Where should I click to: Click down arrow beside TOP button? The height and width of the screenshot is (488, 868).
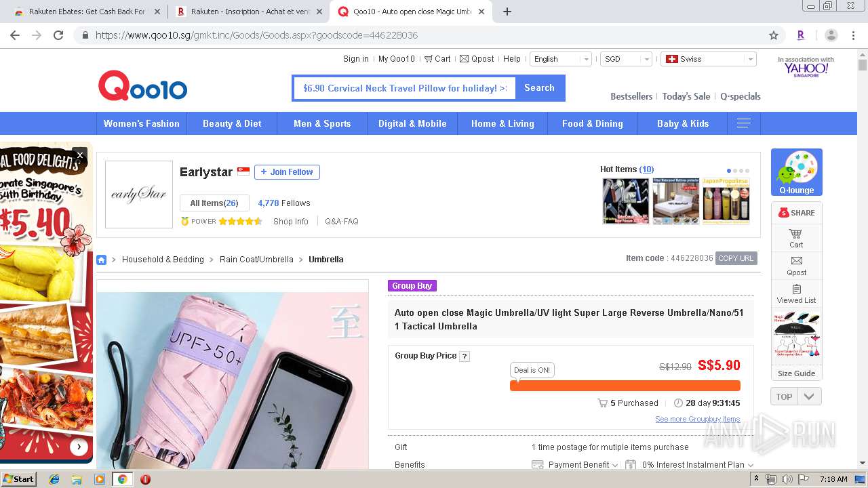(810, 396)
